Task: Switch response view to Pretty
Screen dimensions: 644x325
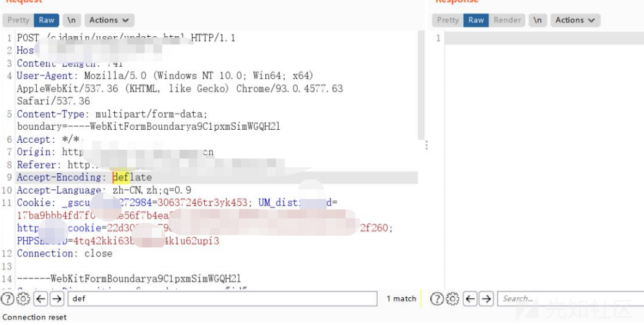Action: [448, 20]
